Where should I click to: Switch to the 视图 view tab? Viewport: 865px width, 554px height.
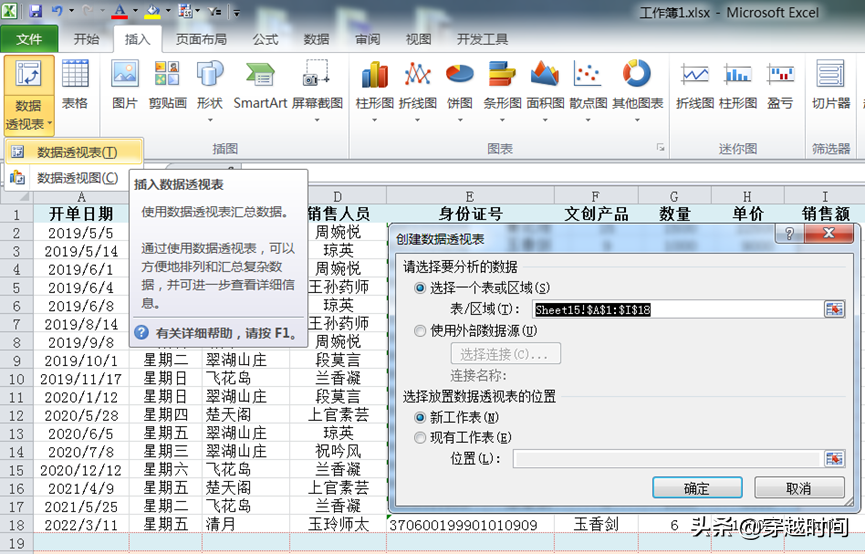(x=418, y=39)
